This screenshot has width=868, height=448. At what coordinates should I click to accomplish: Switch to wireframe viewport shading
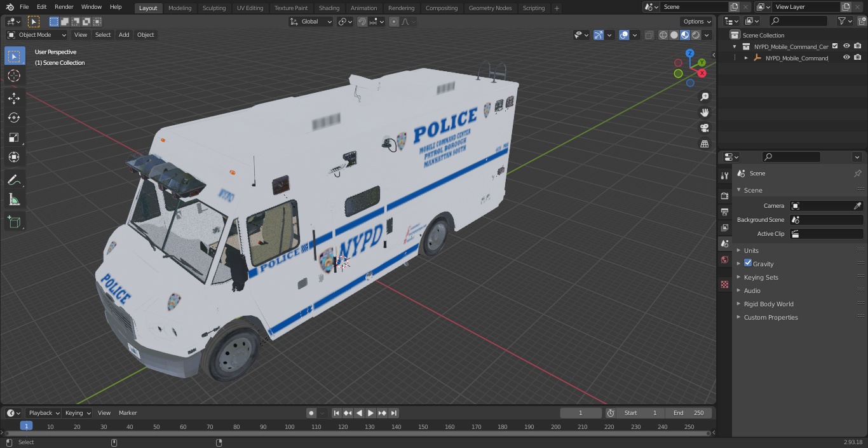click(663, 35)
